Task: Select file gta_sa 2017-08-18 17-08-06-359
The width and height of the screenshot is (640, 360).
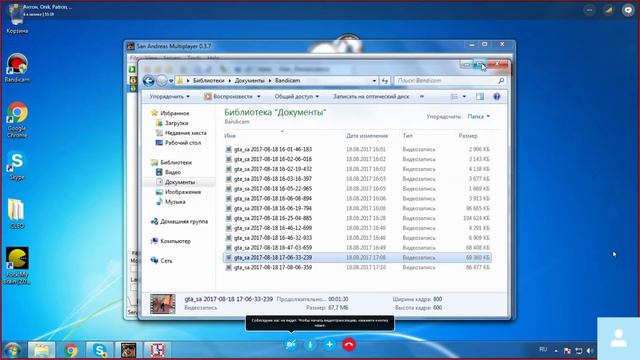Action: (x=357, y=267)
